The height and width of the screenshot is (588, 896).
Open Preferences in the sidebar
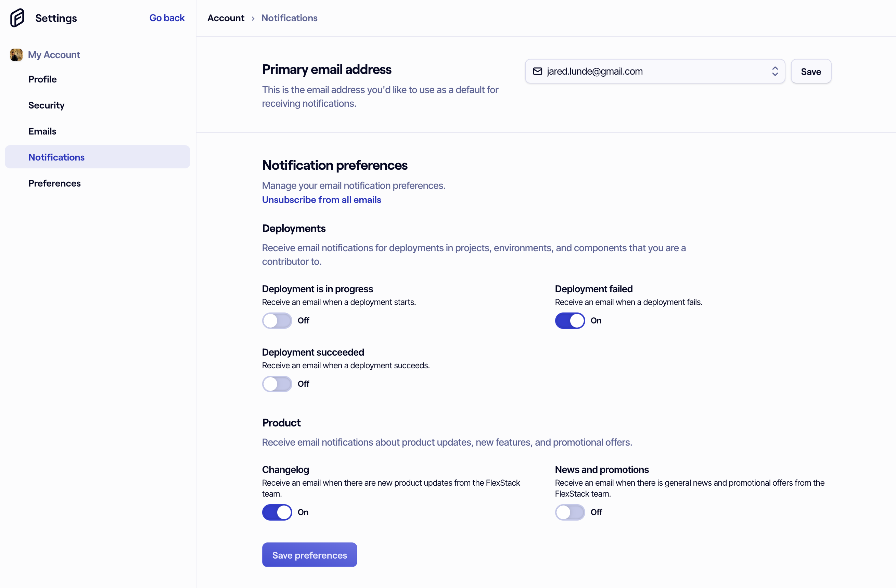(x=55, y=183)
